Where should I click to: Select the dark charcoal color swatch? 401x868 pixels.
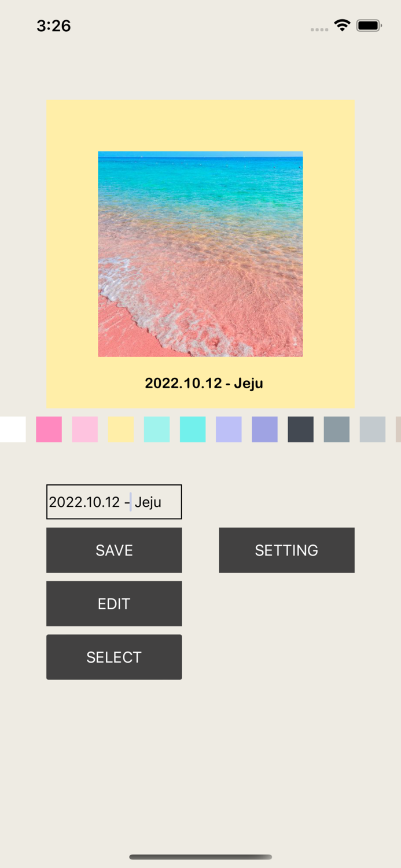301,429
